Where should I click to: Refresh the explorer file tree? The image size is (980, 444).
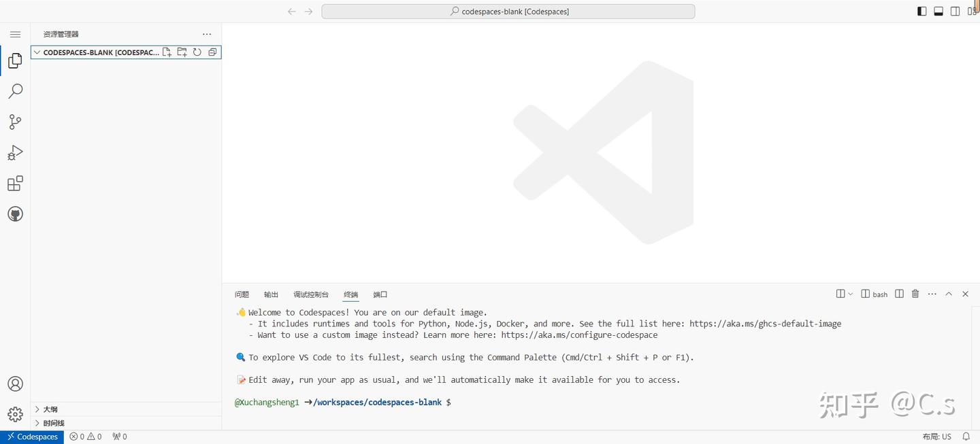[197, 52]
